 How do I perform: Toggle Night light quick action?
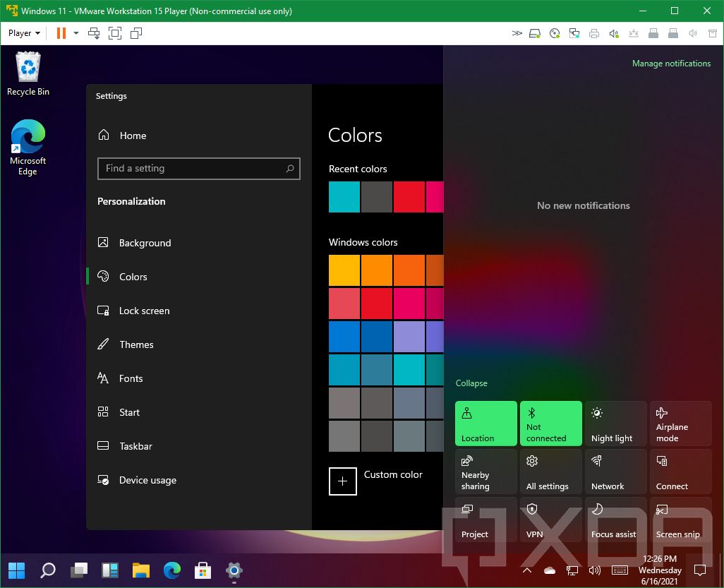click(x=616, y=424)
